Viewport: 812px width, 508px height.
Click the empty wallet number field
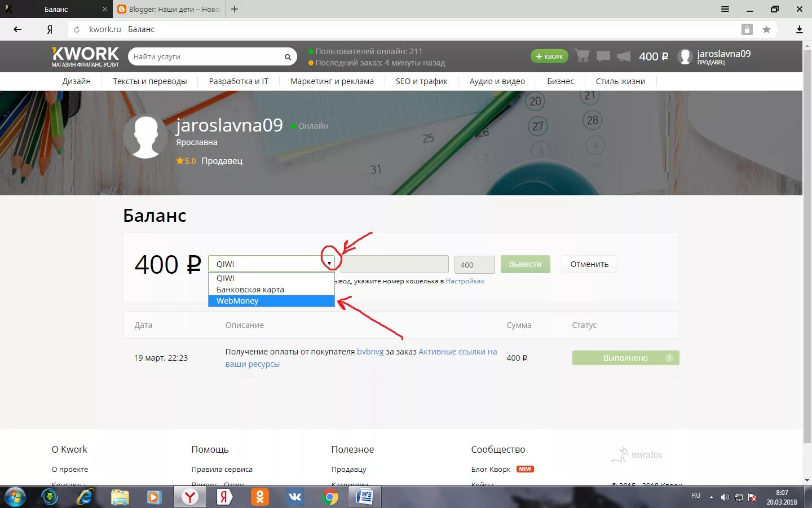pos(395,264)
